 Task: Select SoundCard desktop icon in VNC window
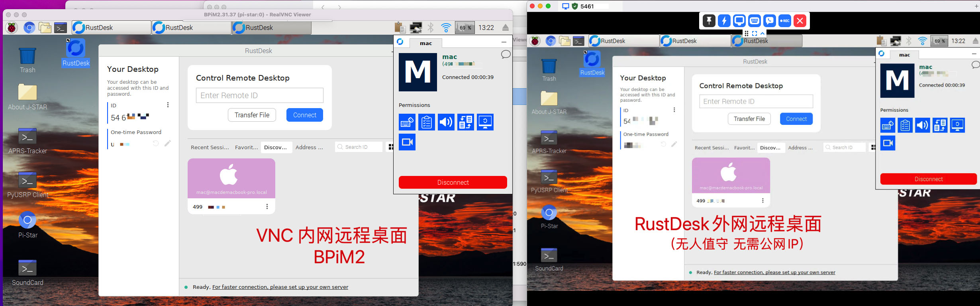pos(27,272)
